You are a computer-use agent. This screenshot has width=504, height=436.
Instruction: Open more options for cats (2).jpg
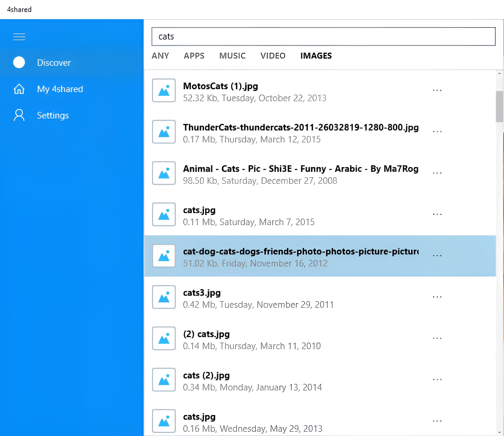(x=437, y=379)
